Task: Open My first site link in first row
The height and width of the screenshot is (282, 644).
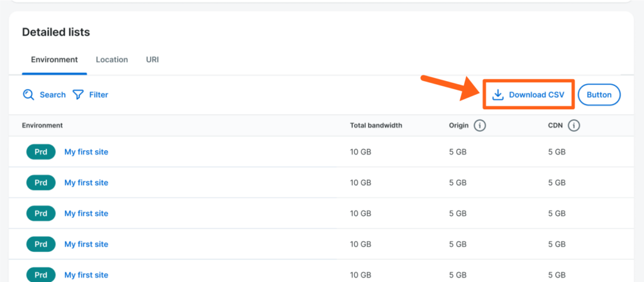Action: click(86, 152)
